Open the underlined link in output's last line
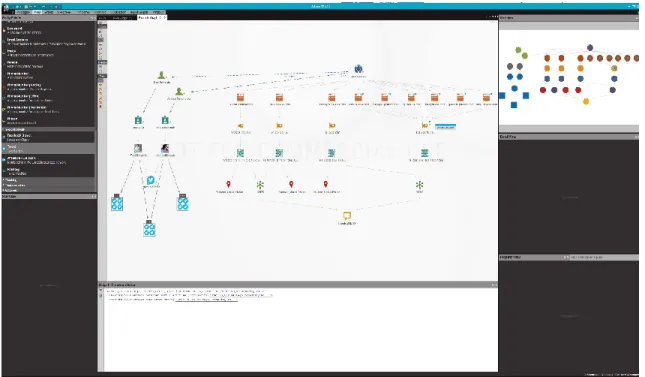This screenshot has height=377, width=645. point(206,300)
